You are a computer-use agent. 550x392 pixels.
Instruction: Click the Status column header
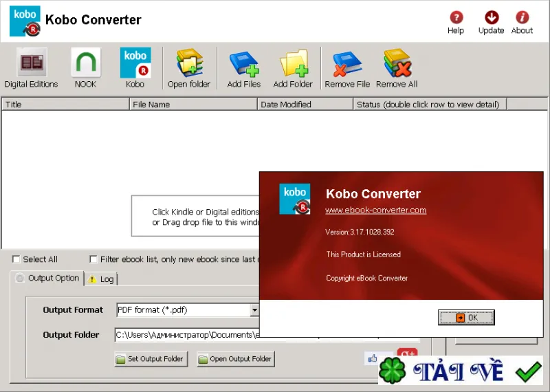click(430, 105)
